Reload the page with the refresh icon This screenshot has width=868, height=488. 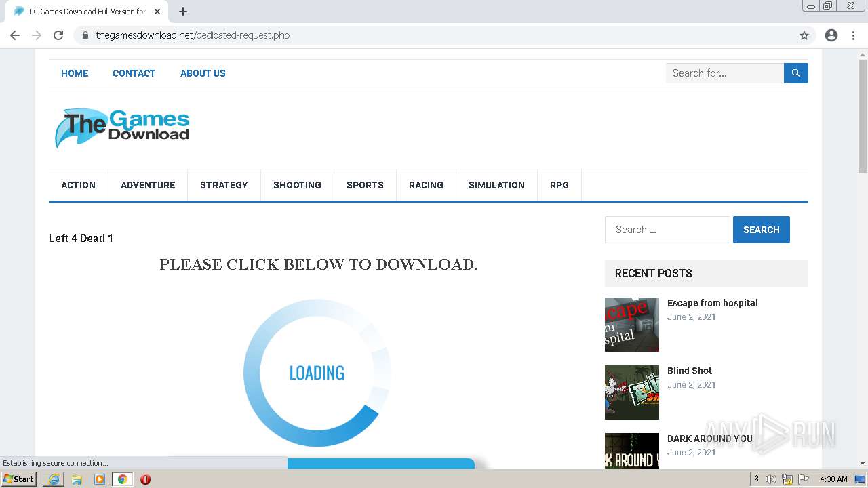58,35
